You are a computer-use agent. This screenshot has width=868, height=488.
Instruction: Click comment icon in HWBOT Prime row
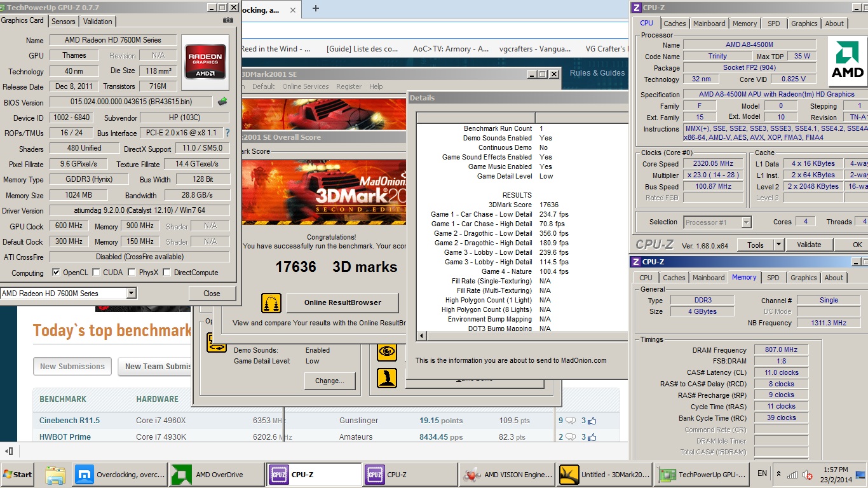coord(570,437)
